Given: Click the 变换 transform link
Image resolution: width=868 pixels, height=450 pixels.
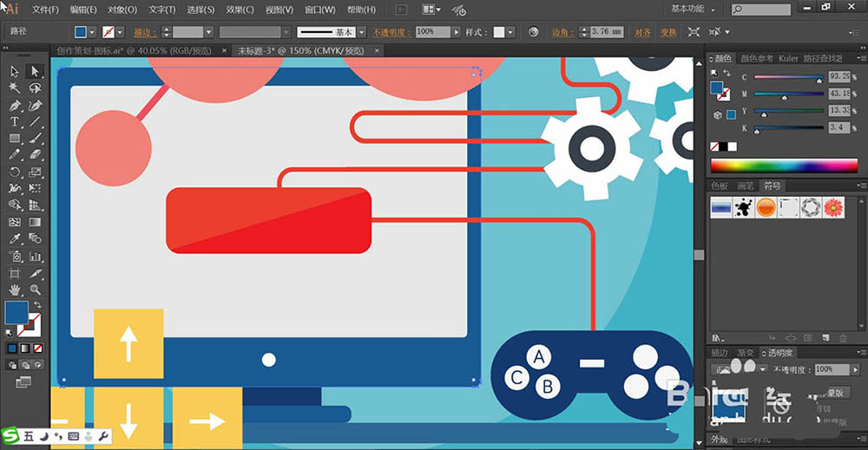Looking at the screenshot, I should pos(668,32).
